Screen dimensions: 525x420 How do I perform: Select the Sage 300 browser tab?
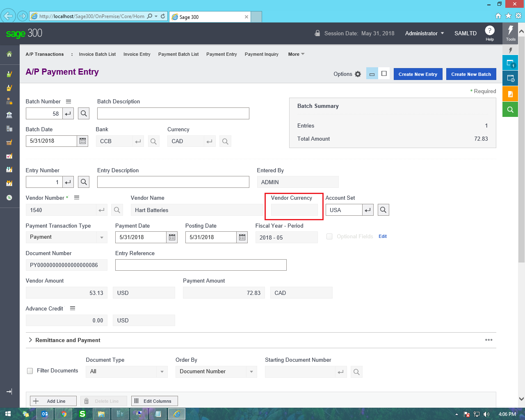pos(210,17)
